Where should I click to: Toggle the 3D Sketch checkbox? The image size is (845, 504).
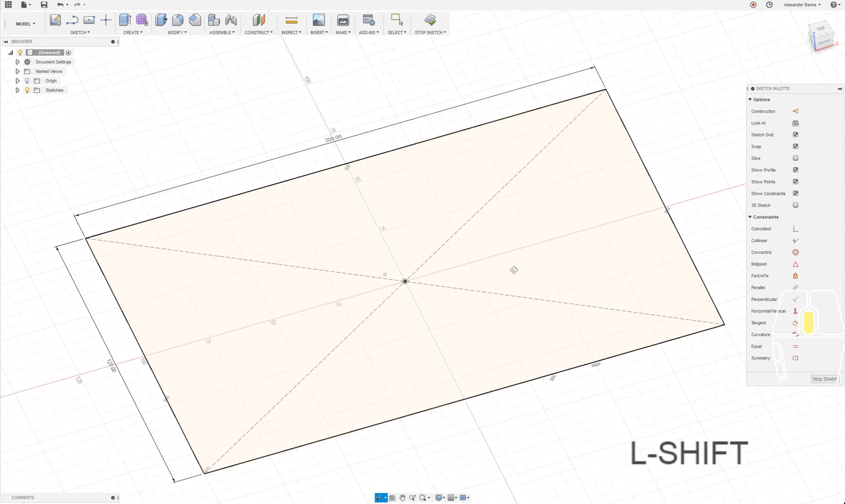[x=795, y=205]
